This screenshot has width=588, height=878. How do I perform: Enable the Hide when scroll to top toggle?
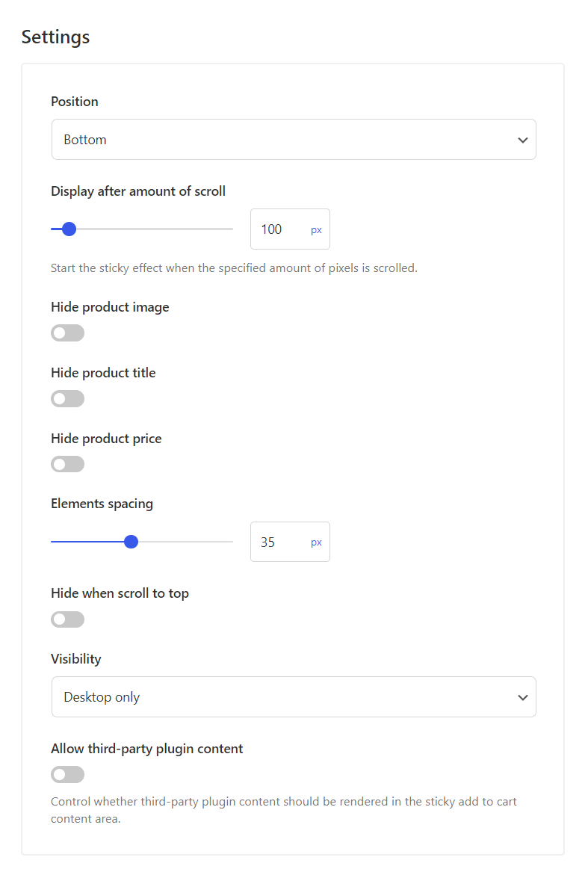[68, 619]
